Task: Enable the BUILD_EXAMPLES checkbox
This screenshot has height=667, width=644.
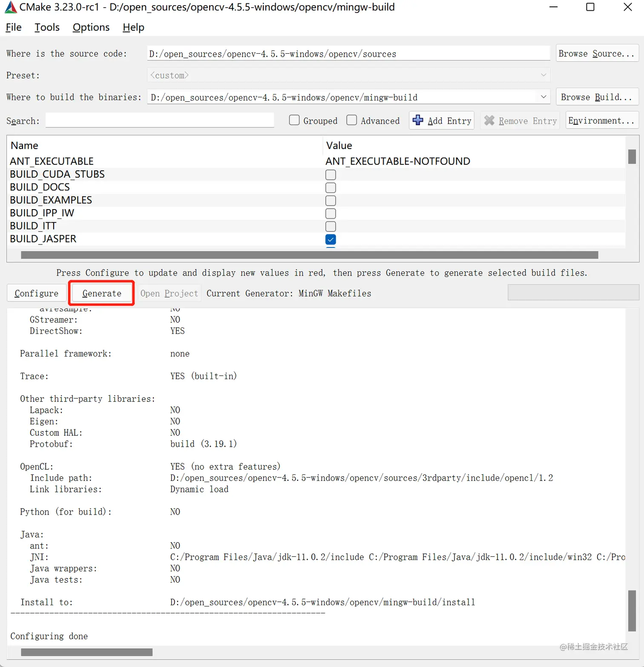Action: point(331,201)
